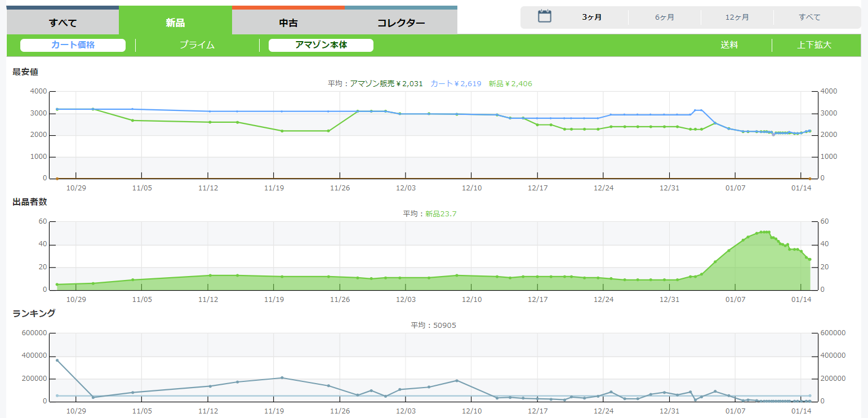
Task: Click the 新品 ¥2,406 average legend
Action: (x=510, y=83)
